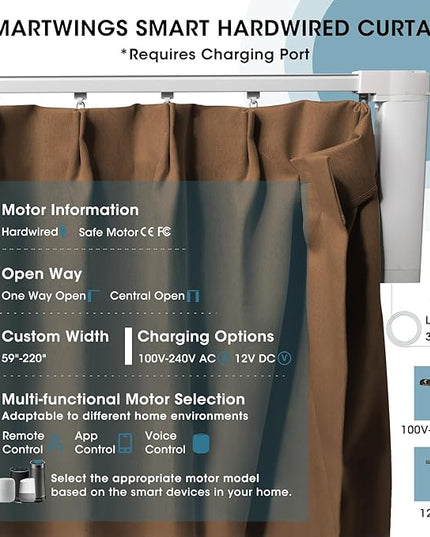This screenshot has height=537, width=430.
Task: Click the plug icon beside Hardwired
Action: [x=63, y=232]
